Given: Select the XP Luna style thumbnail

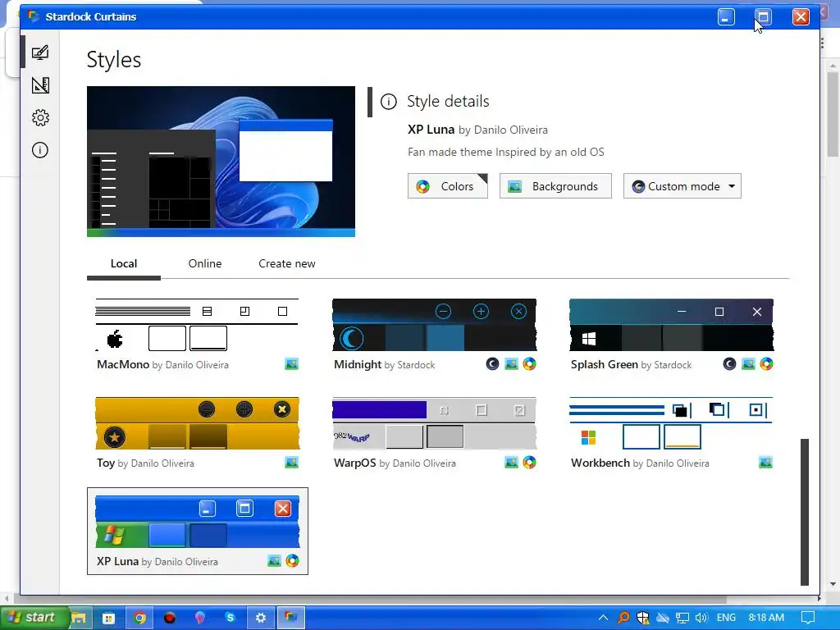Looking at the screenshot, I should (x=197, y=522).
